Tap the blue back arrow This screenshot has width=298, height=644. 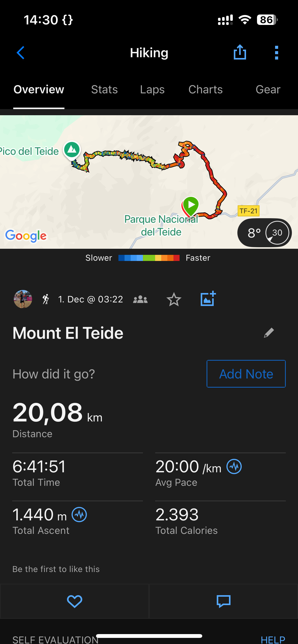(x=21, y=53)
